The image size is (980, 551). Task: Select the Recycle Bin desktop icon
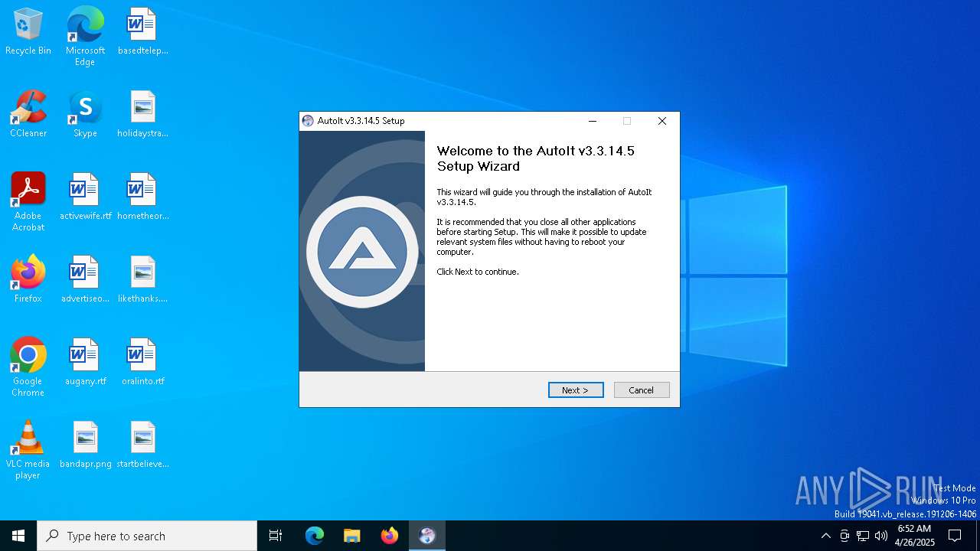(x=28, y=31)
